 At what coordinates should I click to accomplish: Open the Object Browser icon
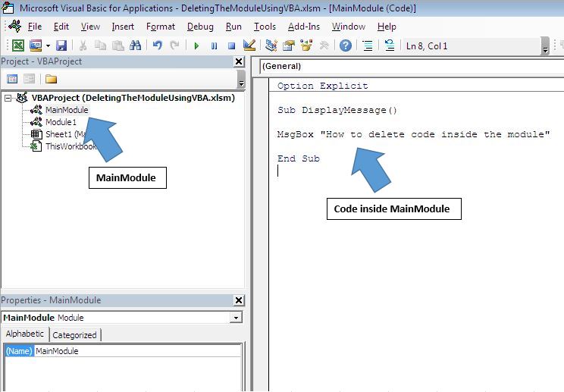pos(306,45)
